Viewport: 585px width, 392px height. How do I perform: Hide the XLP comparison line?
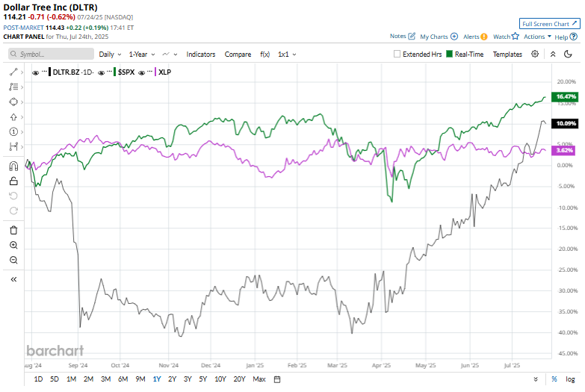[141, 72]
